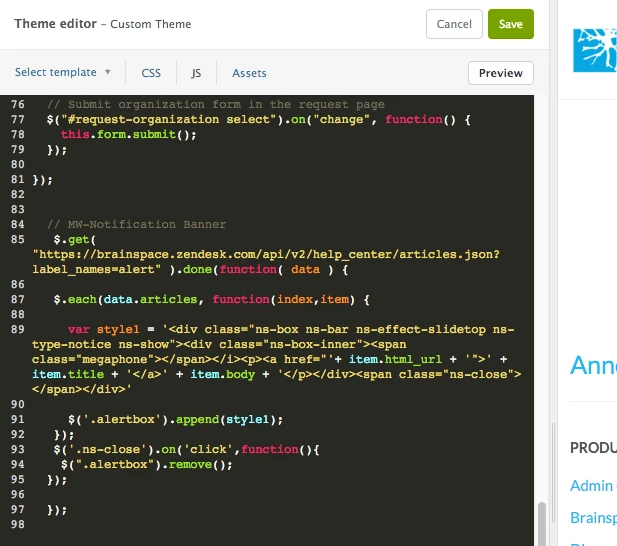
Task: Click line number 89 in gutter
Action: [x=18, y=329]
